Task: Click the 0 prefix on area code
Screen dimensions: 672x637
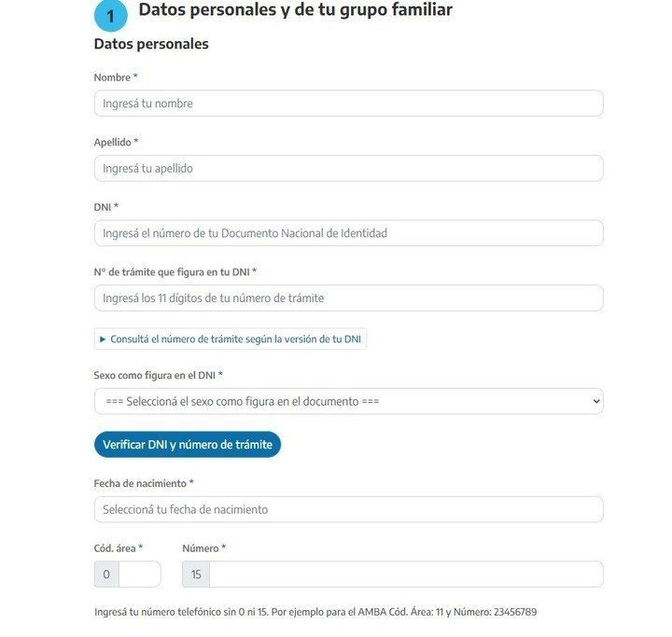Action: (106, 575)
